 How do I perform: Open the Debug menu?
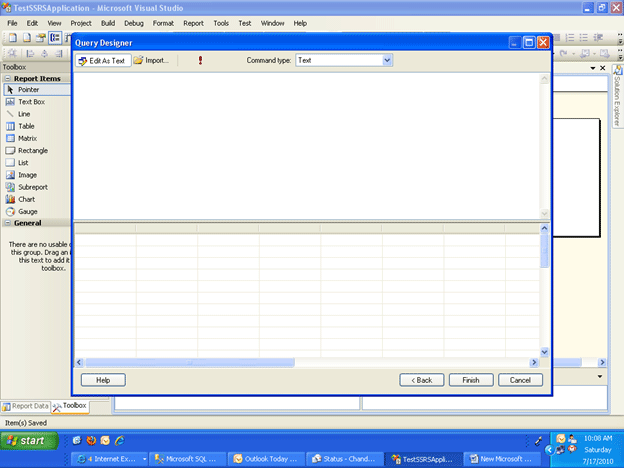click(134, 23)
